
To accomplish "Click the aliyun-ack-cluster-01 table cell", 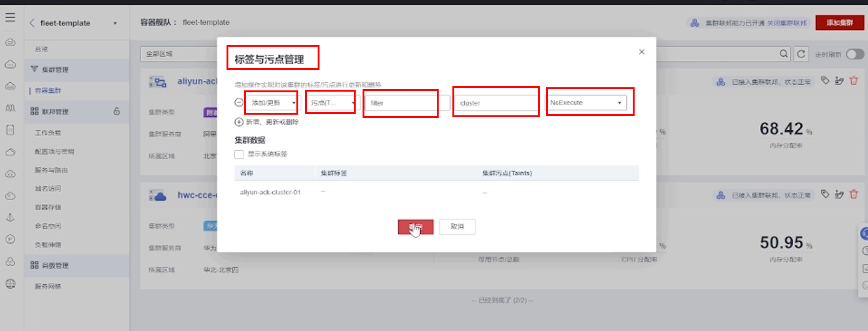I will tap(270, 192).
